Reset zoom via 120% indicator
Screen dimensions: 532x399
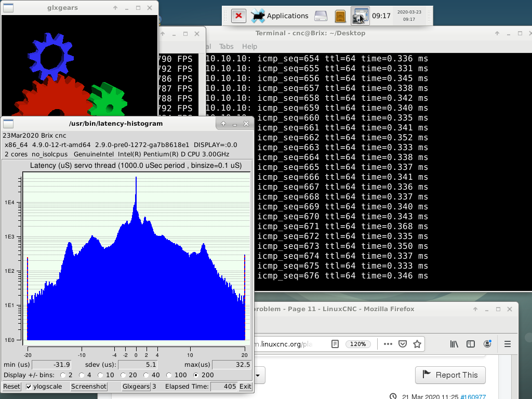[x=358, y=344]
